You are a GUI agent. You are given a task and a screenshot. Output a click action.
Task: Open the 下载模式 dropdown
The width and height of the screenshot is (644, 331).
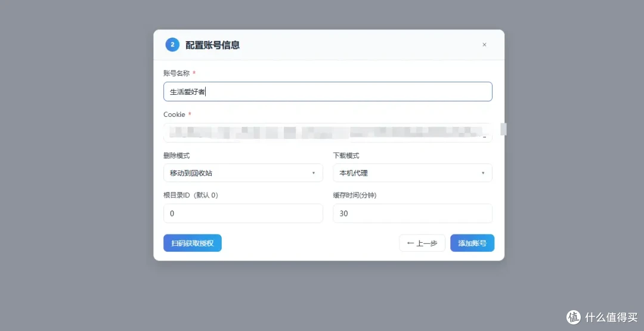click(x=413, y=173)
